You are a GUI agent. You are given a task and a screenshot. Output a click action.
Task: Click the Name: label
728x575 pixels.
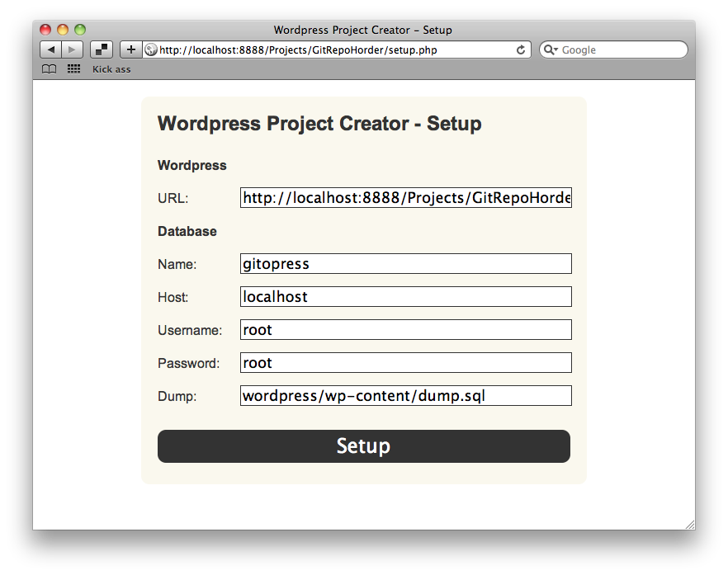click(177, 264)
